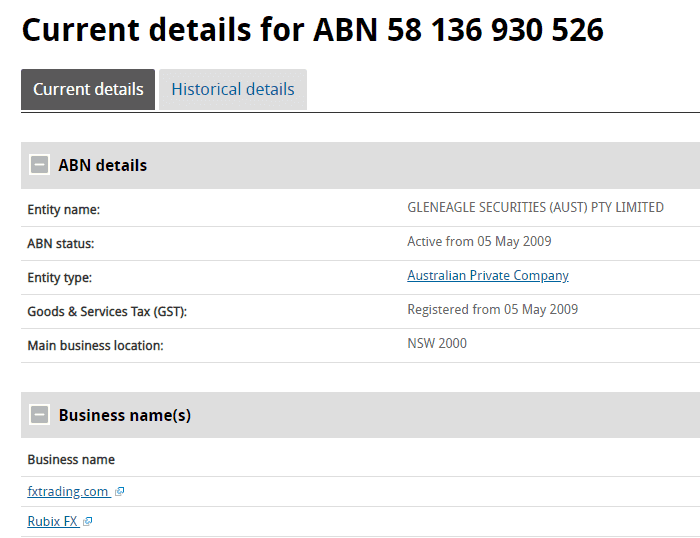This screenshot has height=538, width=700.
Task: Click the Active from 05 May 2009 status
Action: click(x=479, y=242)
